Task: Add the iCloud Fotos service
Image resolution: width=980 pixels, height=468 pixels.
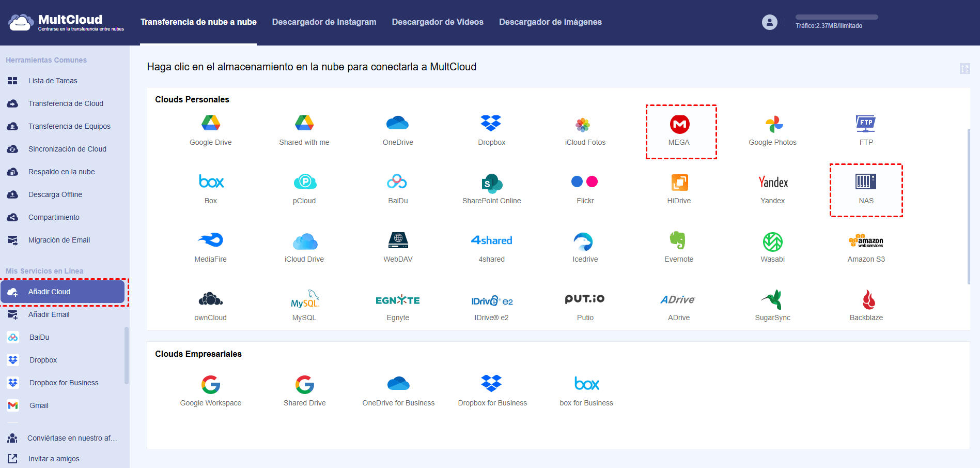Action: click(583, 125)
